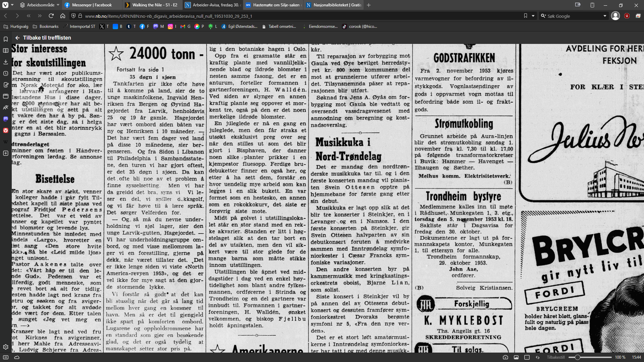The width and height of the screenshot is (644, 362).
Task: Open the Bookmarks folder in bookmark bar
Action: point(46,26)
